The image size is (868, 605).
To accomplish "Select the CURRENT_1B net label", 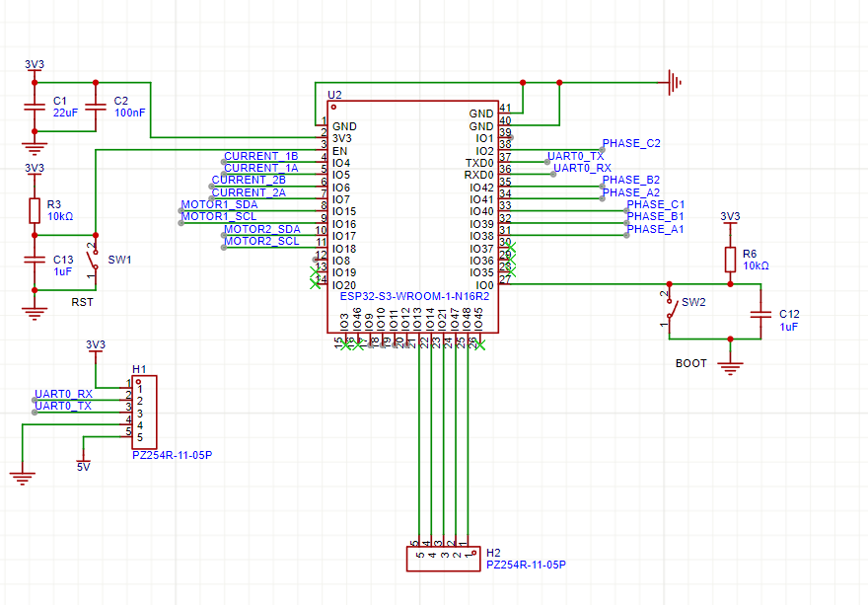I will 260,156.
